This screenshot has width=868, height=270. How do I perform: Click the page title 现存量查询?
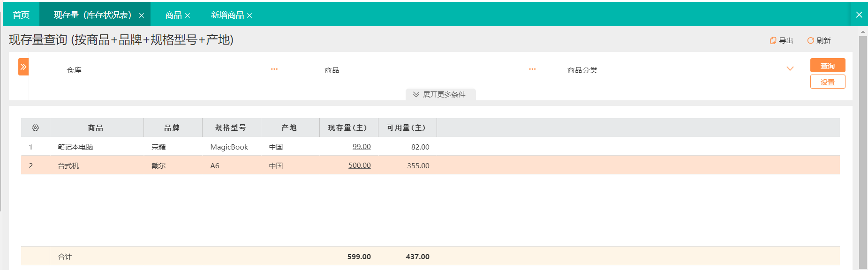tap(38, 40)
